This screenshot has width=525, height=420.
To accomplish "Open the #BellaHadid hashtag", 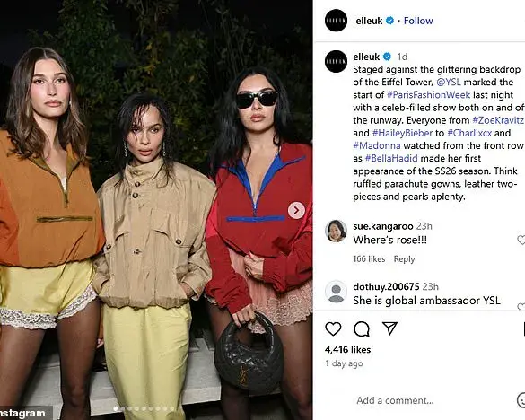I will point(391,158).
